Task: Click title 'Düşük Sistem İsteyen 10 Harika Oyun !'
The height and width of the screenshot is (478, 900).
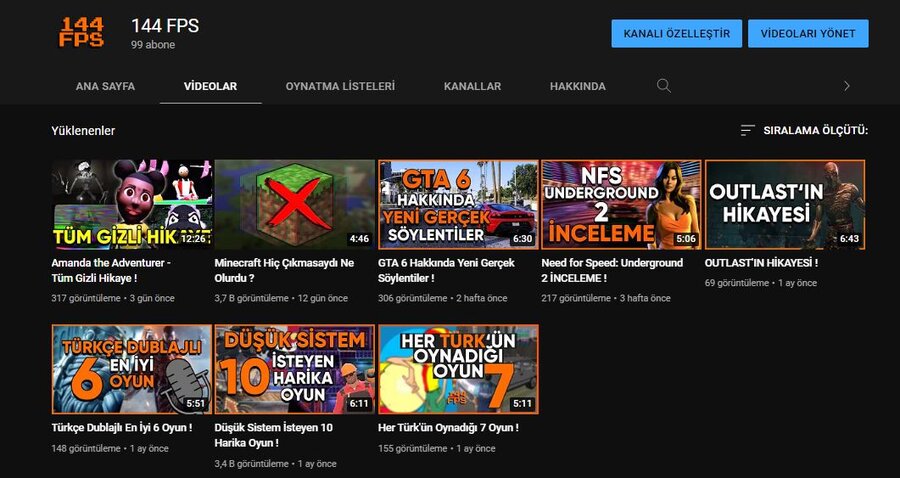Action: (x=273, y=435)
